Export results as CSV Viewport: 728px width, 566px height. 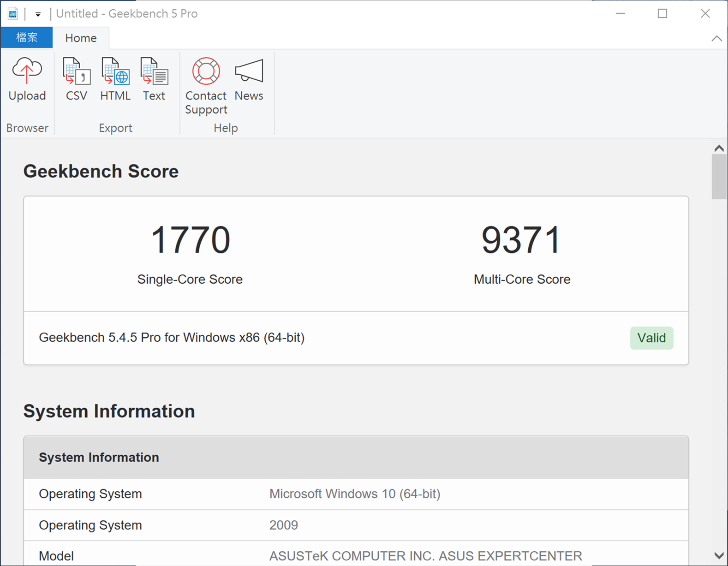tap(76, 78)
